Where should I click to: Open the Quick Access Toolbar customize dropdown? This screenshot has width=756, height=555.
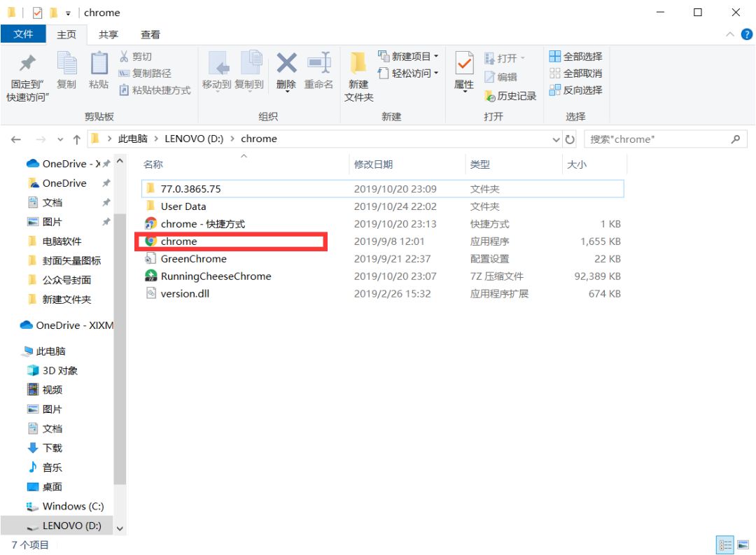pyautogui.click(x=68, y=13)
